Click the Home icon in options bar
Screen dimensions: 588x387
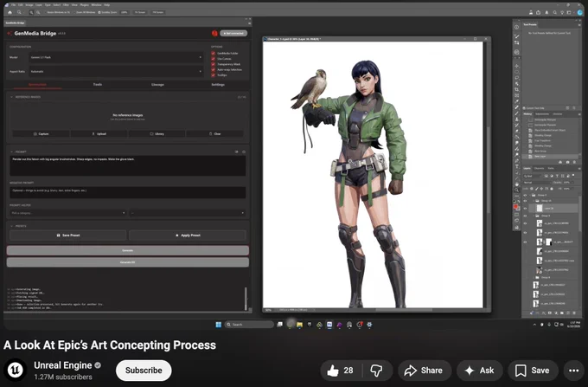coord(10,12)
